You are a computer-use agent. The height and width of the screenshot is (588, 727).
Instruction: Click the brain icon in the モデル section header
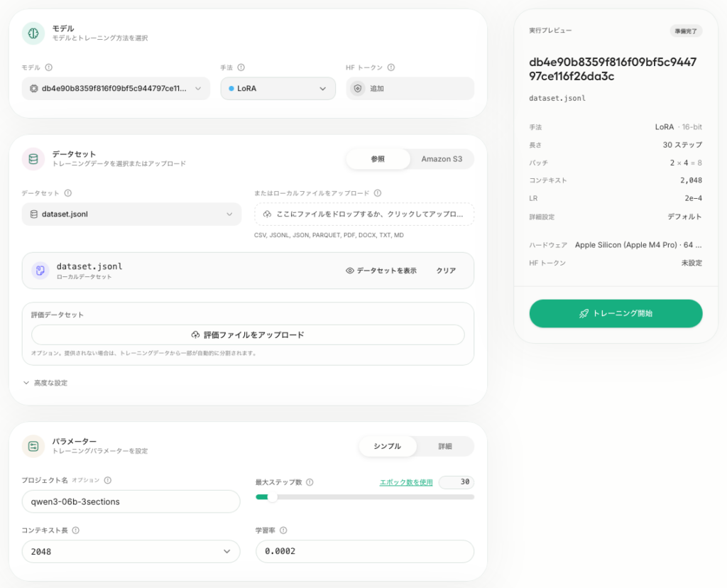(33, 33)
